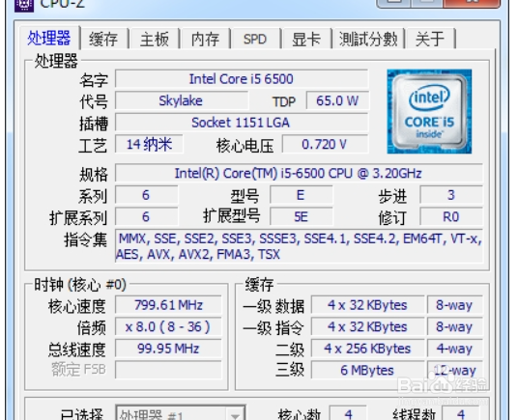This screenshot has height=420, width=518.
Task: Click the code name value Skylake
Action: click(181, 100)
